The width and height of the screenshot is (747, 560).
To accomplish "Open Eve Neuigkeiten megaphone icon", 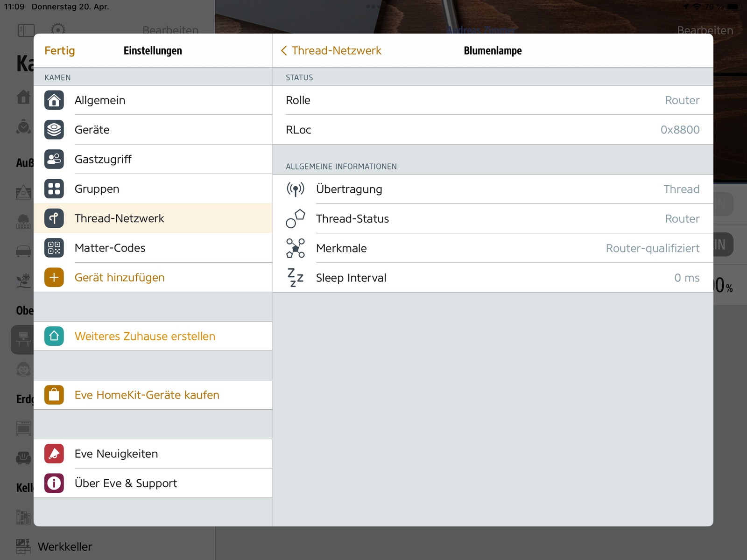I will click(54, 454).
